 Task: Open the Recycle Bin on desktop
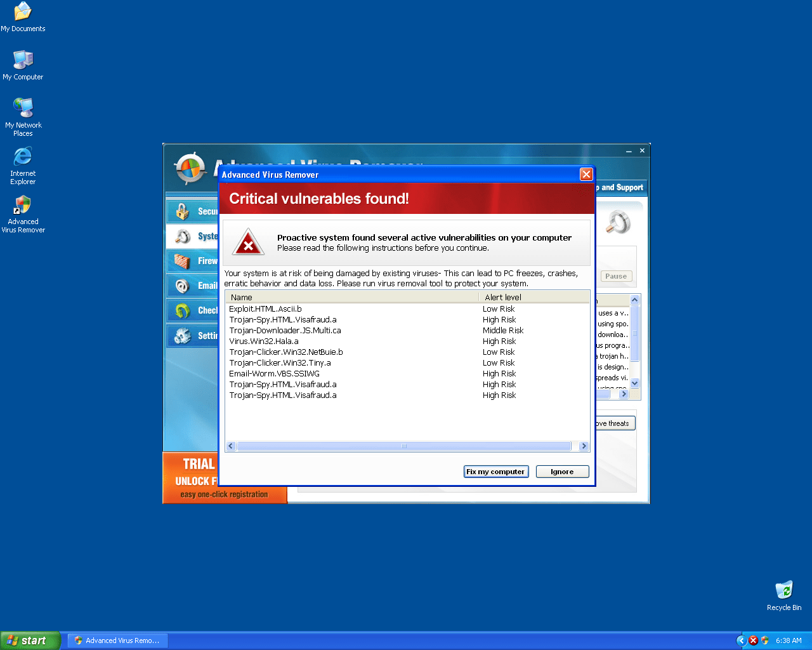[x=784, y=590]
